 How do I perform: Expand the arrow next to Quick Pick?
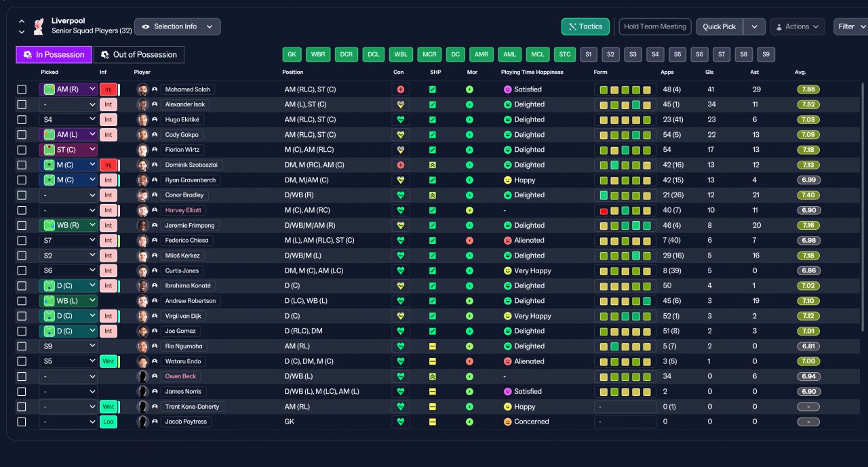tap(755, 26)
